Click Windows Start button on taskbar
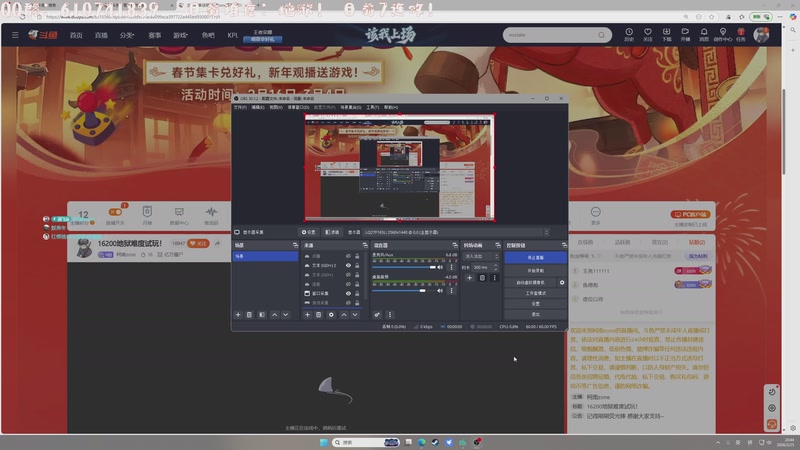Image resolution: width=800 pixels, height=450 pixels. click(x=323, y=442)
